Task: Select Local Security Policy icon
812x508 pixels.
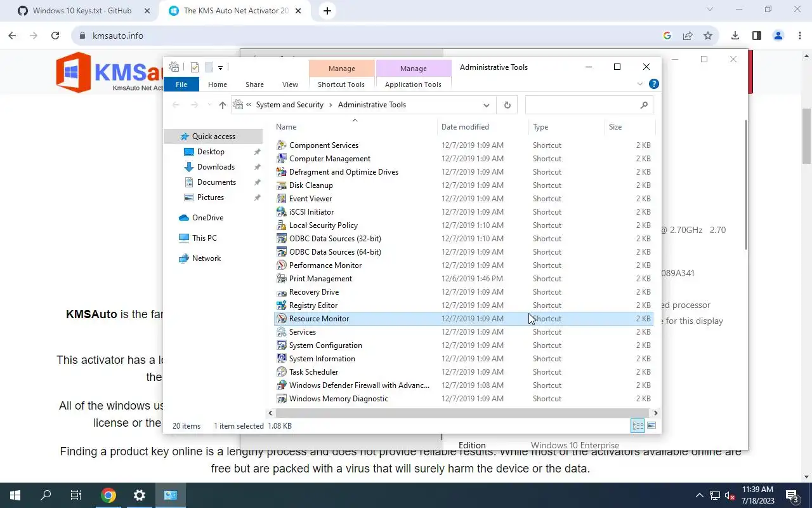Action: pyautogui.click(x=282, y=225)
